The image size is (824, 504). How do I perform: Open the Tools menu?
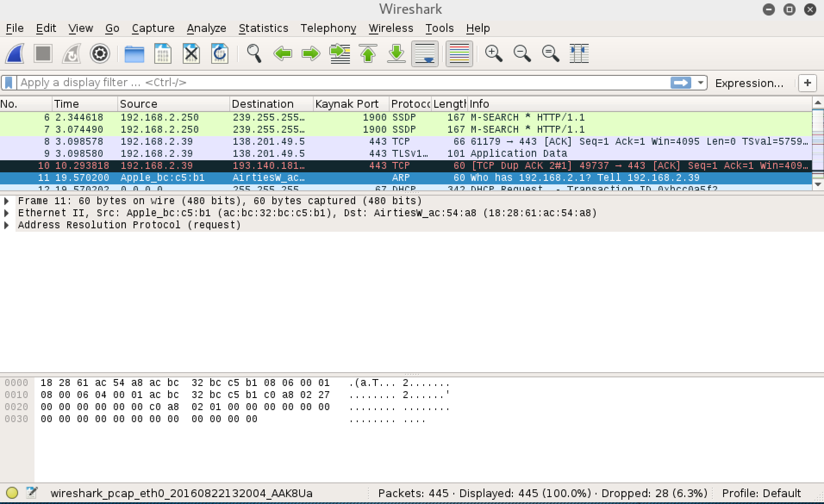440,28
